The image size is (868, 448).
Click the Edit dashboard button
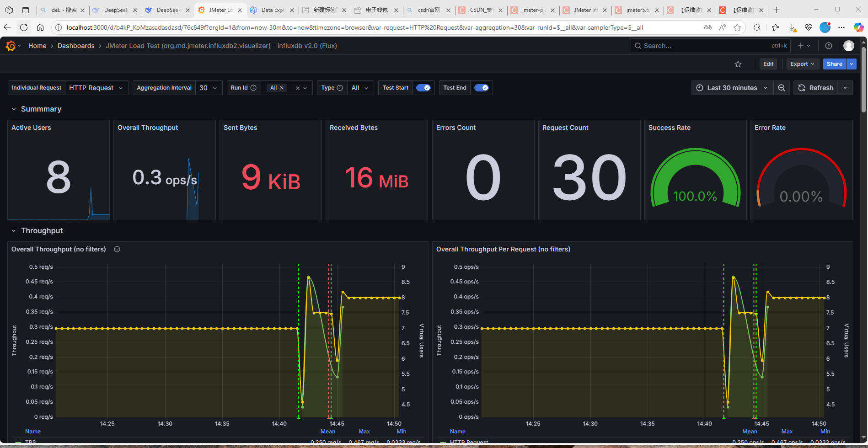click(768, 64)
